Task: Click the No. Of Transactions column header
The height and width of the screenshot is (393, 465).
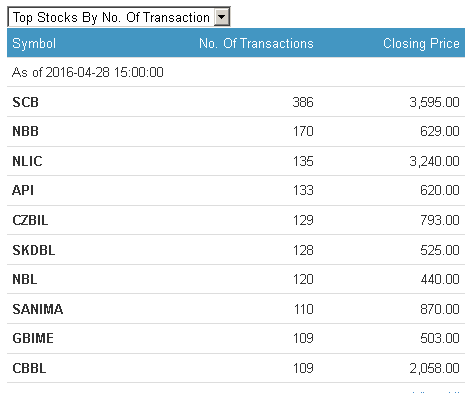Action: [256, 43]
